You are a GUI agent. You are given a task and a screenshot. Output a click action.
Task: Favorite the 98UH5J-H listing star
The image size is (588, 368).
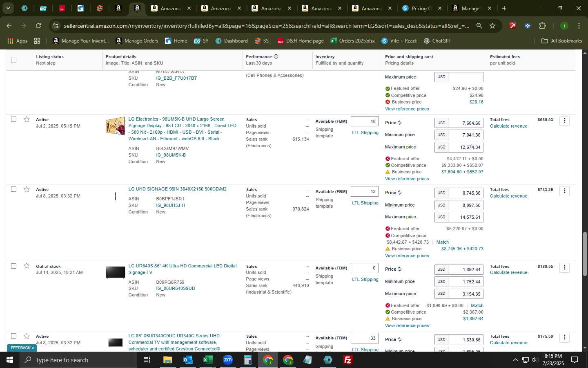27,189
